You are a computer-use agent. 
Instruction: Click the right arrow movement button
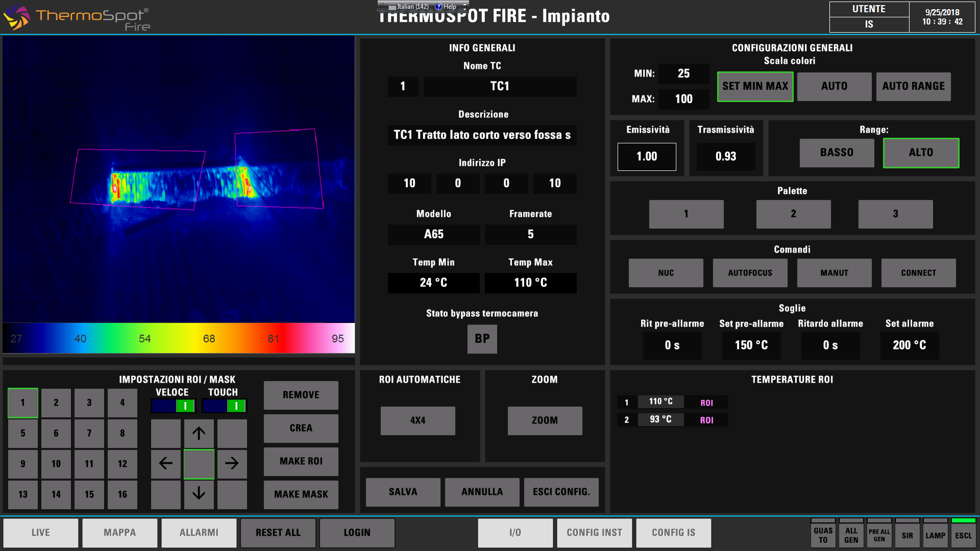232,464
